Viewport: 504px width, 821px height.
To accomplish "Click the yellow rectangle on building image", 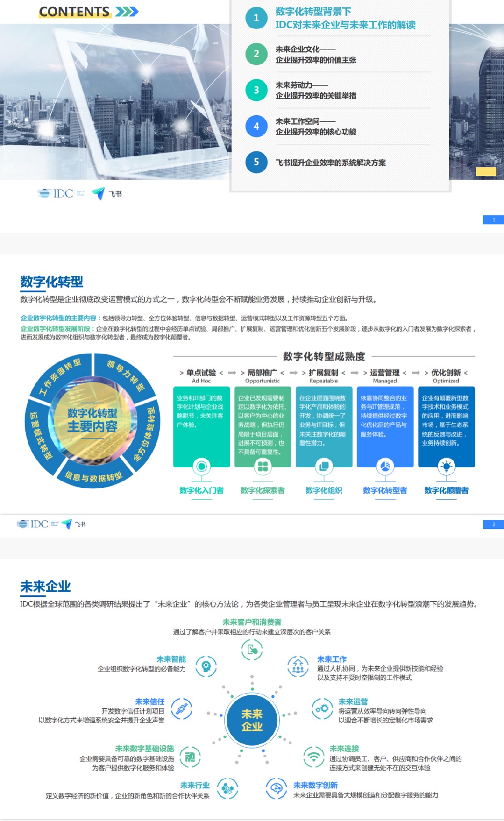I will point(486,171).
